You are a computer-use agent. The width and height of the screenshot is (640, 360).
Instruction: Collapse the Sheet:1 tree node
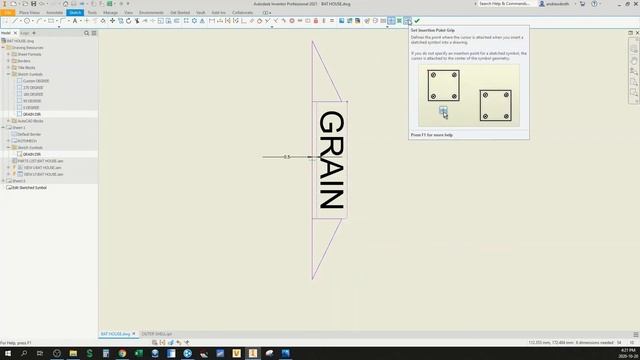tap(3, 127)
